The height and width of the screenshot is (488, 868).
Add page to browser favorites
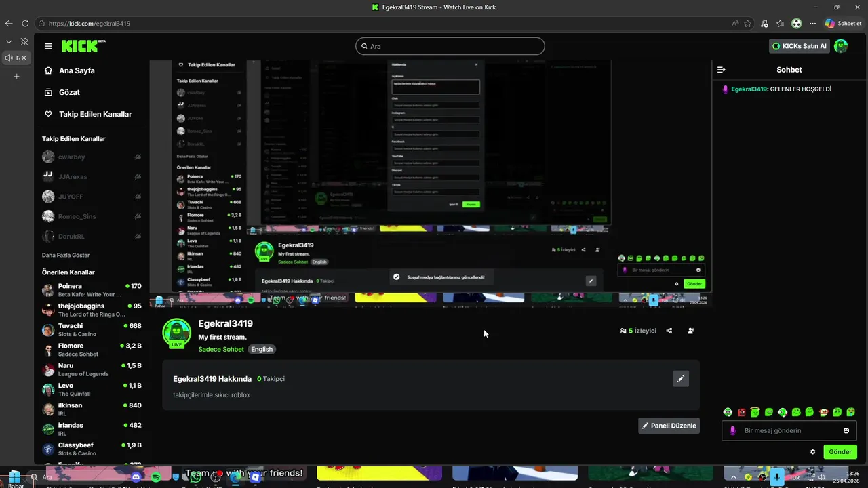[748, 23]
